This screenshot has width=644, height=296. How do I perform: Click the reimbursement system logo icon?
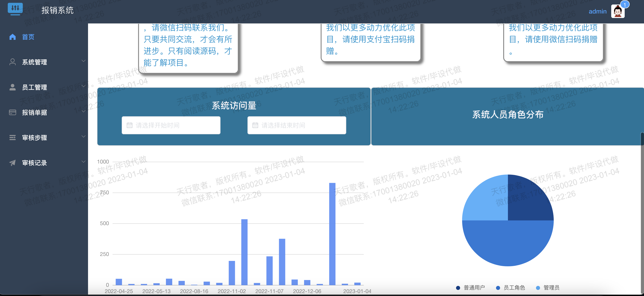(x=15, y=9)
